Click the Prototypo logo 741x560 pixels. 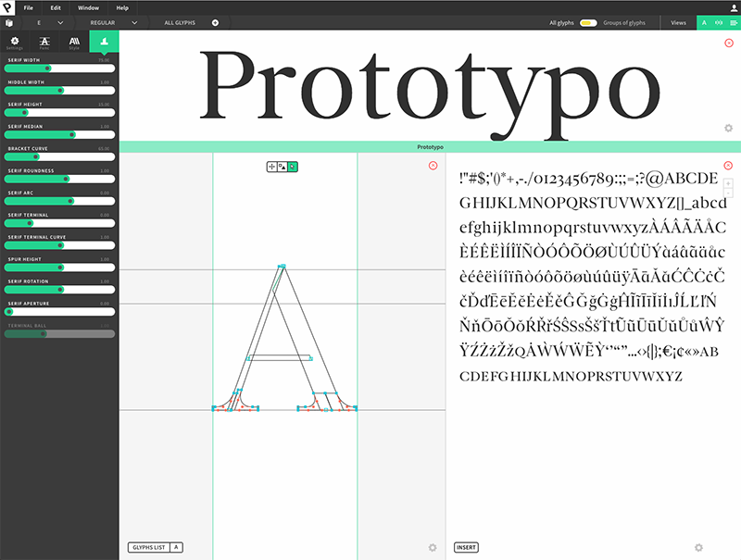[8, 7]
